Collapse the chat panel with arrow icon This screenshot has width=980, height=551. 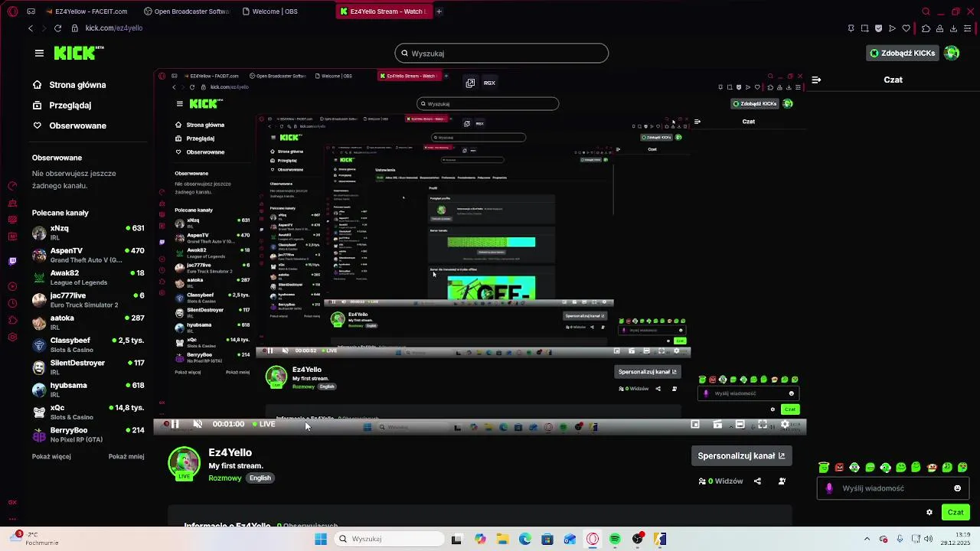[x=816, y=80]
